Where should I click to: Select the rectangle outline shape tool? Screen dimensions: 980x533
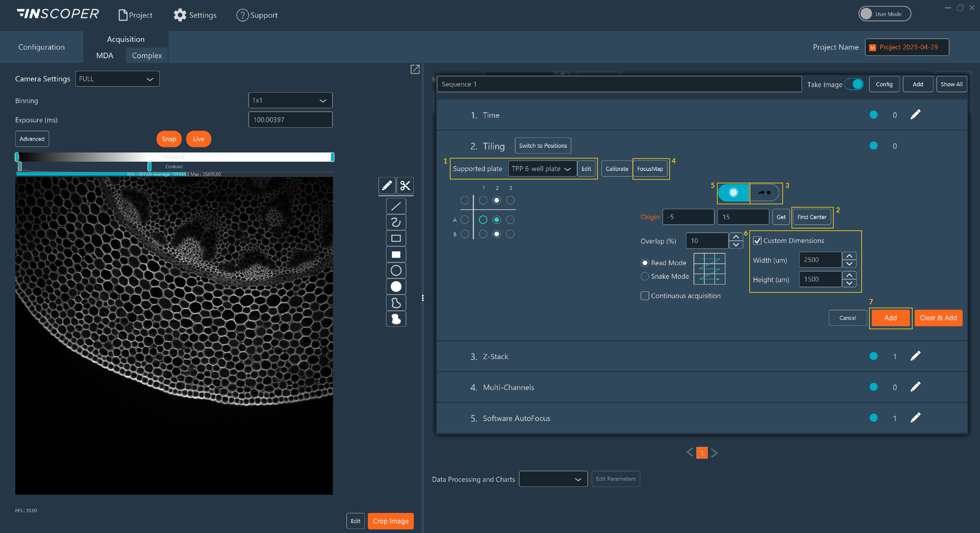pyautogui.click(x=396, y=238)
